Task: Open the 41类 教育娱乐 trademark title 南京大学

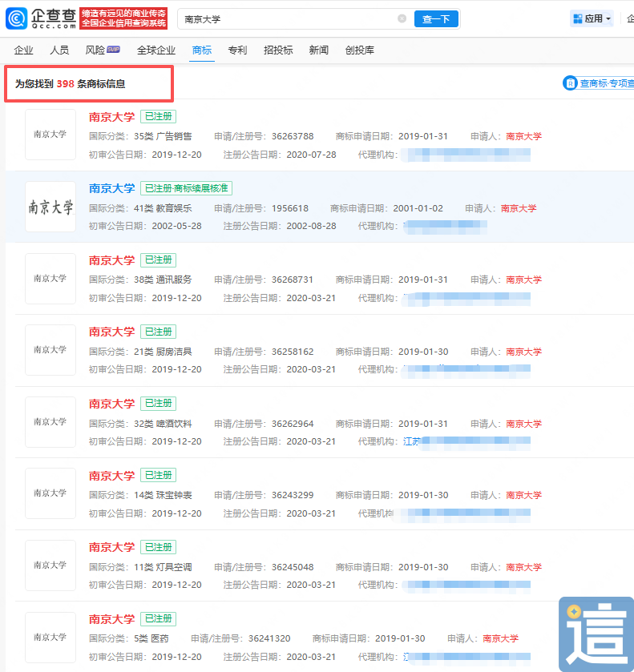Action: pos(111,188)
